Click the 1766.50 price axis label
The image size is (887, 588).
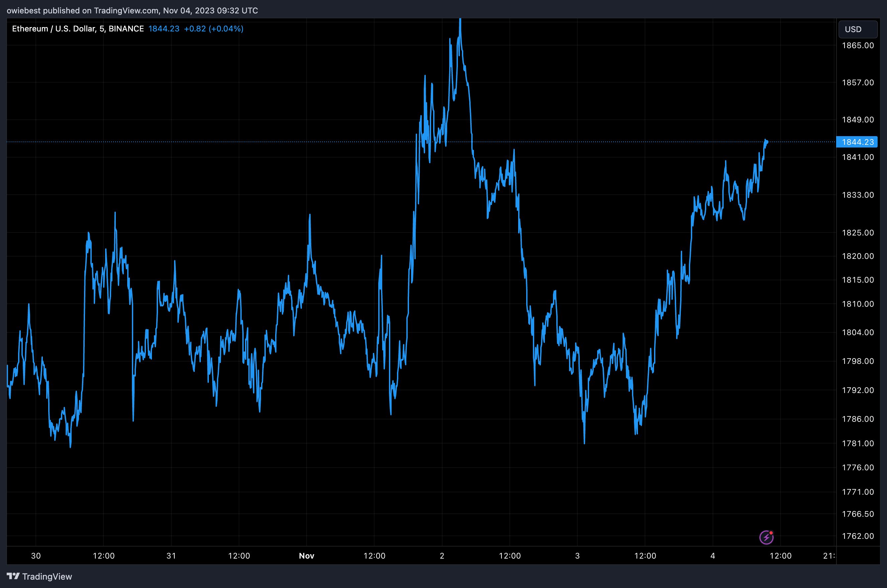click(858, 514)
